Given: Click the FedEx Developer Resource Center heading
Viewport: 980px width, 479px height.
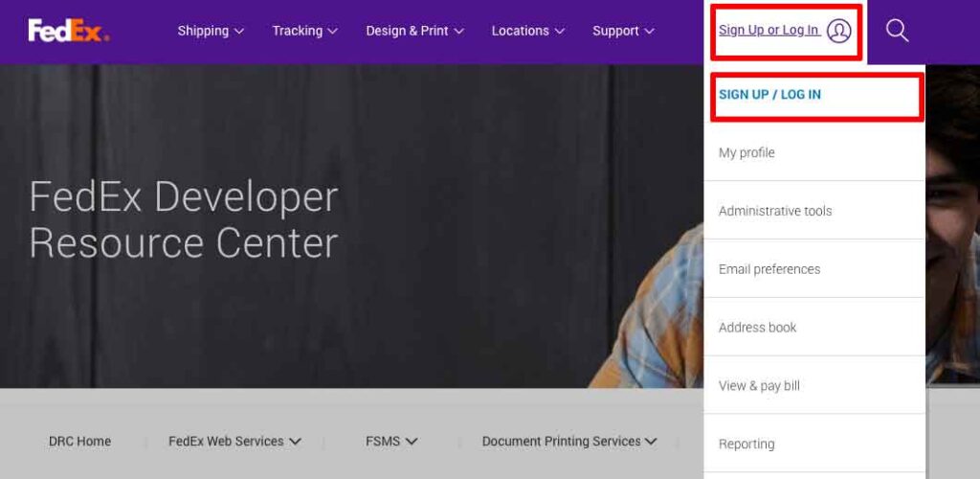Looking at the screenshot, I should point(184,219).
